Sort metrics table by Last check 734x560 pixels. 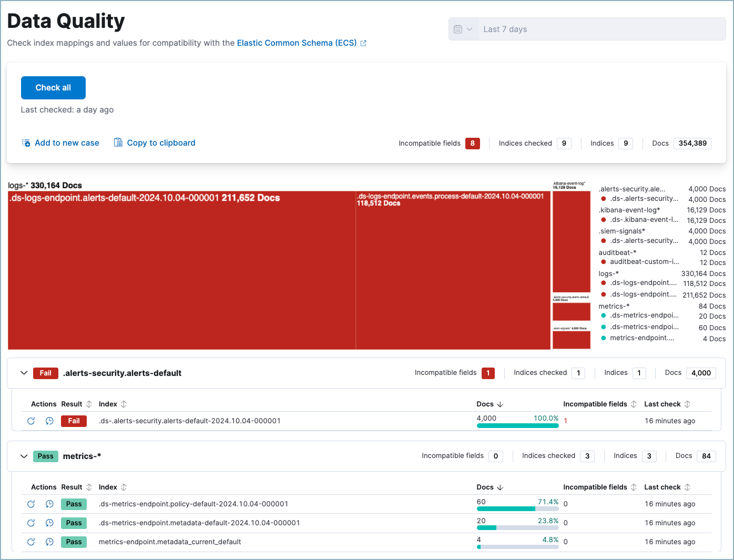(667, 487)
